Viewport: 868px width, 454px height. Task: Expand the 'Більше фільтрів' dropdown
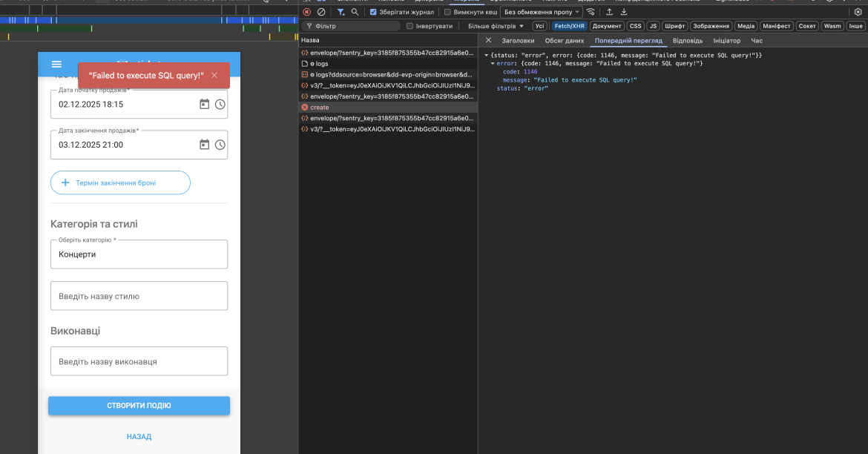tap(496, 26)
